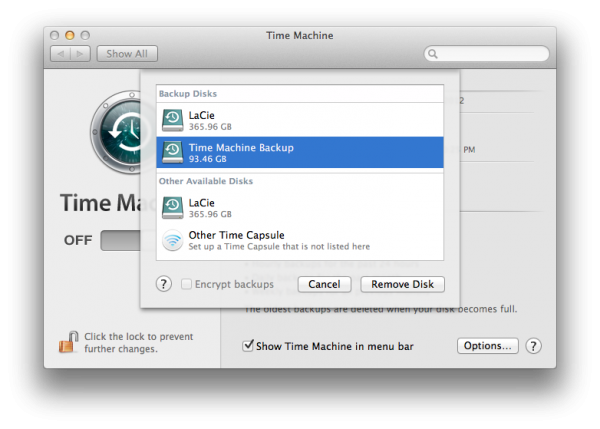
Task: Click Show All in the toolbar
Action: click(127, 54)
